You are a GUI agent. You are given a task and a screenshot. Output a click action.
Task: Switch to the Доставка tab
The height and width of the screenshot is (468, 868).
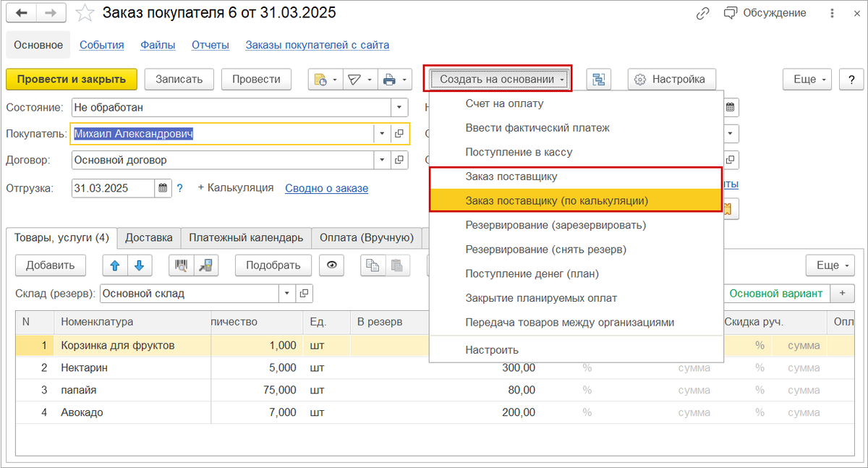(149, 237)
